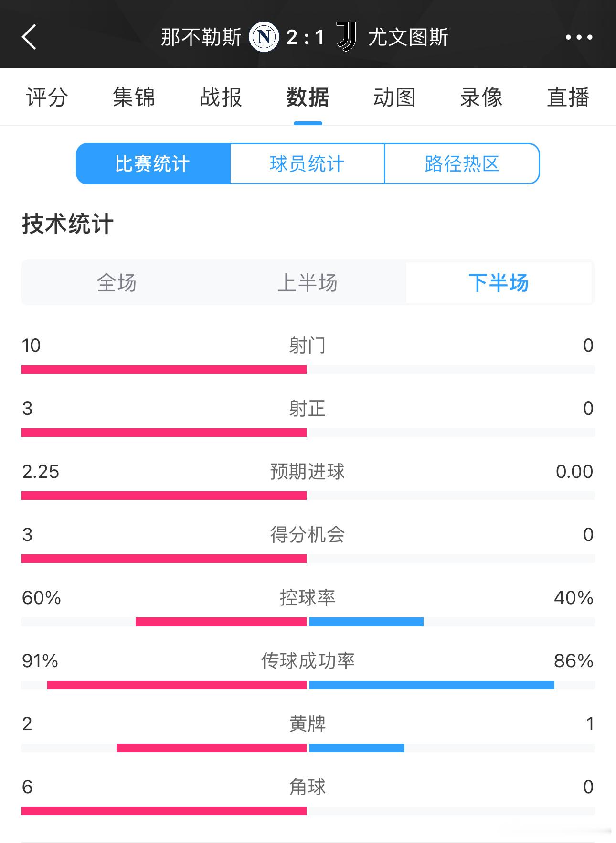The height and width of the screenshot is (843, 616).
Task: Tap the 预期进球 stat row label
Action: 308,472
